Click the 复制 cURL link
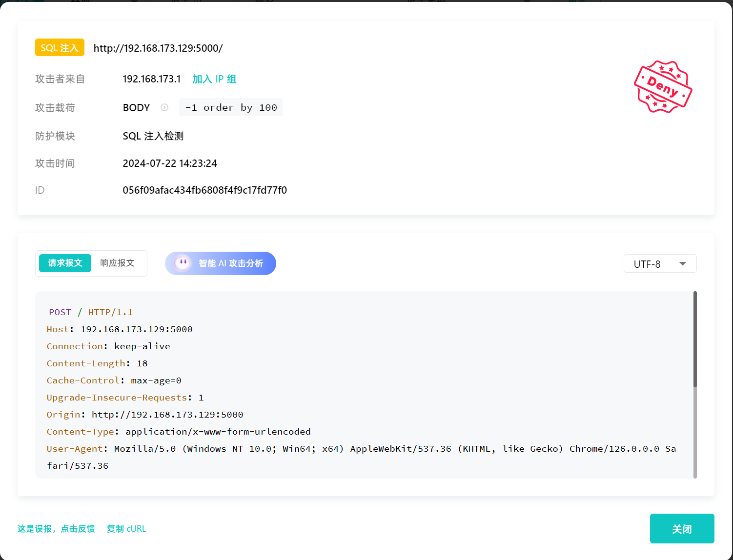 126,529
